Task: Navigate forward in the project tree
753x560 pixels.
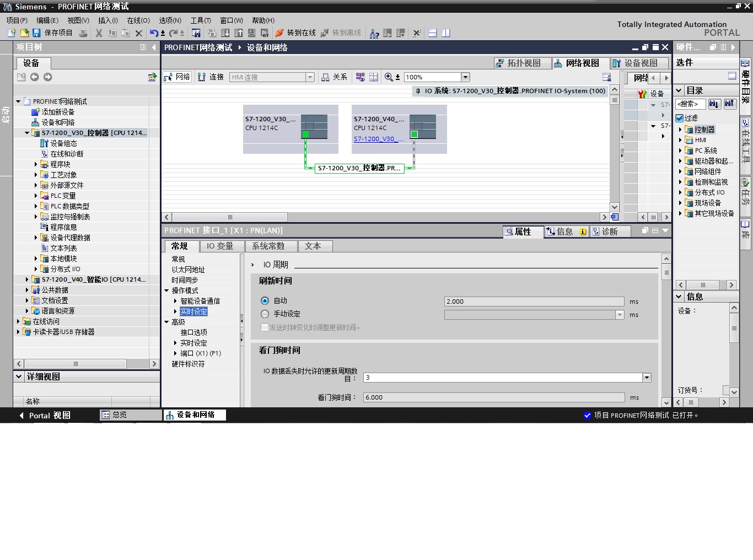Action: pyautogui.click(x=48, y=77)
